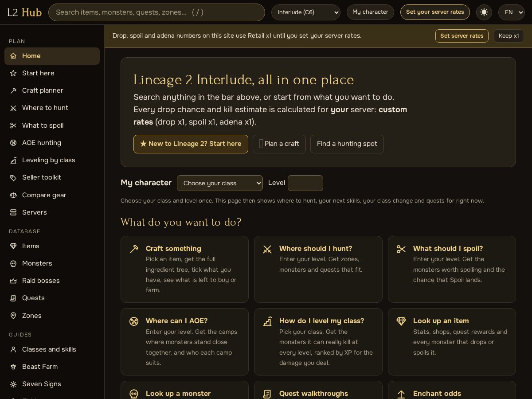The image size is (532, 399).
Task: Go to Zones in database menu
Action: [52, 316]
